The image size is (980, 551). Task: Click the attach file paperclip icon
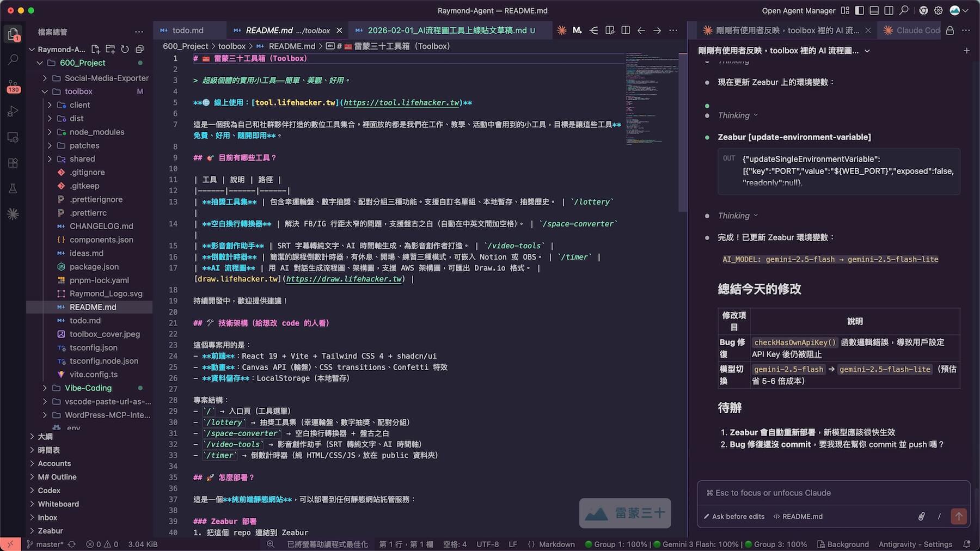(921, 516)
